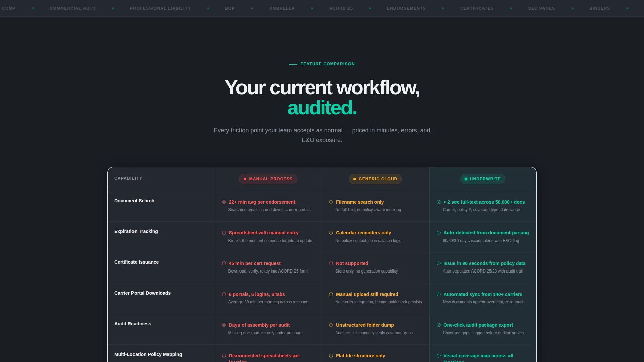Screen dimensions: 644x362
Task: Click the 'Certificate Issuance' row label
Action: (x=137, y=262)
